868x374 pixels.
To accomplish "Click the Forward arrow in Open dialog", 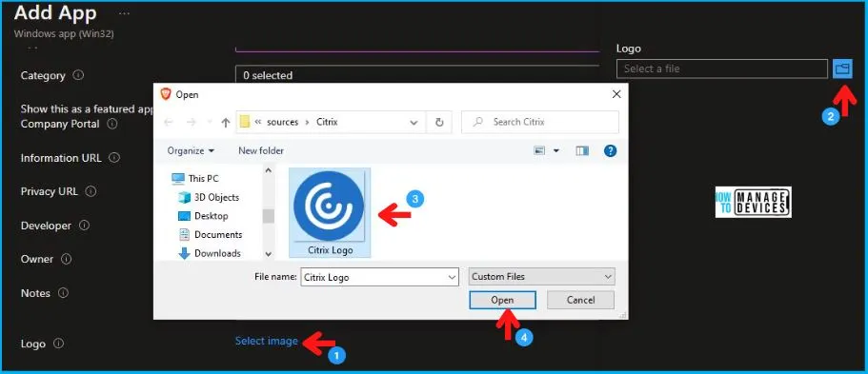I will 192,122.
